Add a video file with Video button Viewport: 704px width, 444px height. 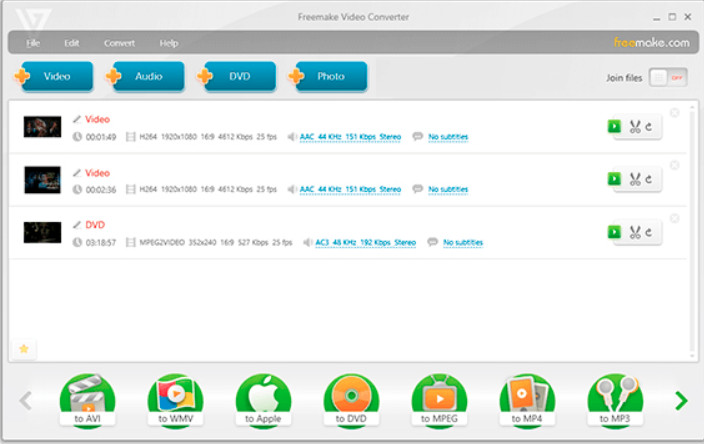pyautogui.click(x=54, y=76)
